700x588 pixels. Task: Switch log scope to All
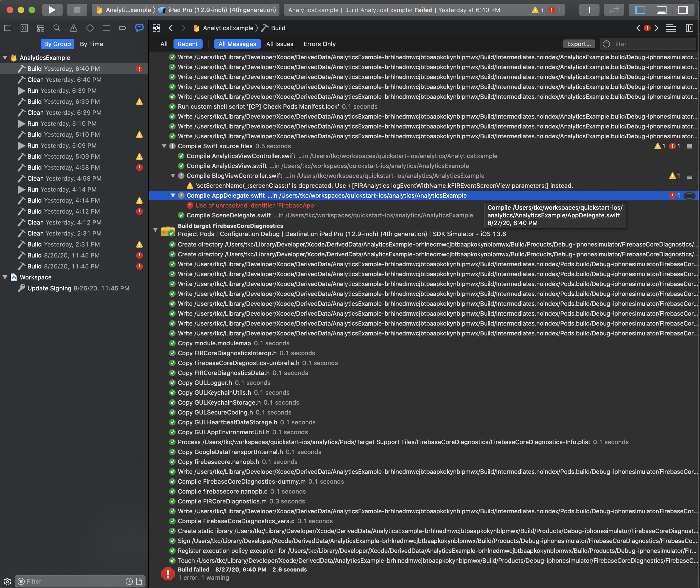[164, 44]
